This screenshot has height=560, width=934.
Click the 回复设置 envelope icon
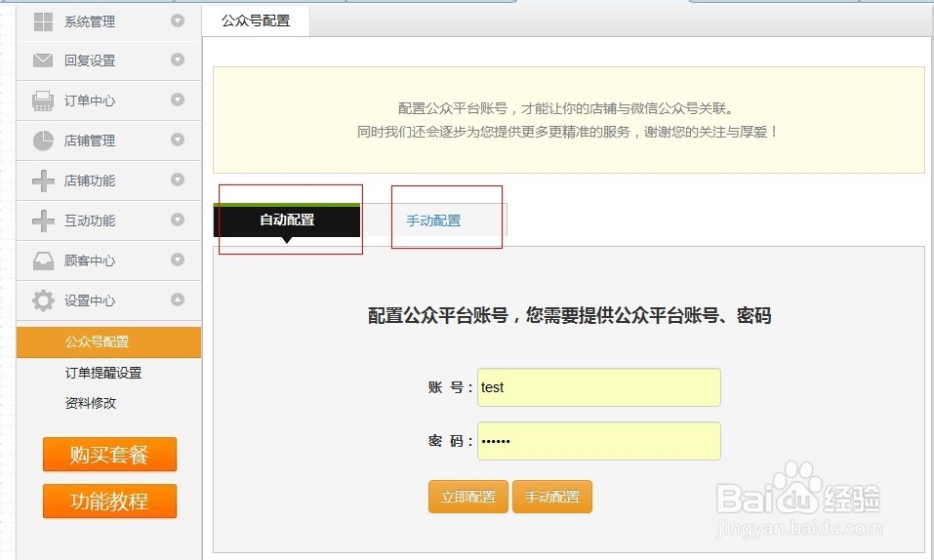click(x=43, y=60)
